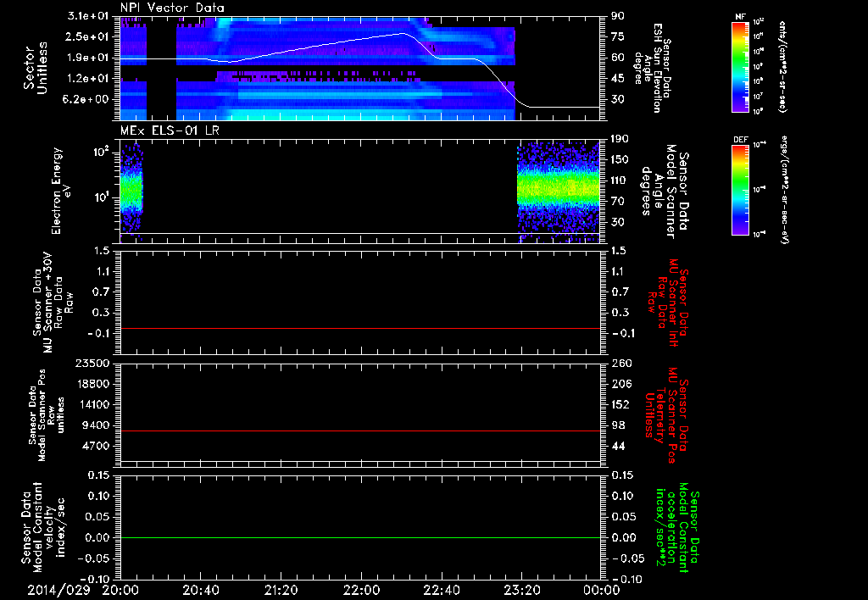Image resolution: width=868 pixels, height=600 pixels.
Task: Click the 2014/029 date label
Action: (58, 590)
